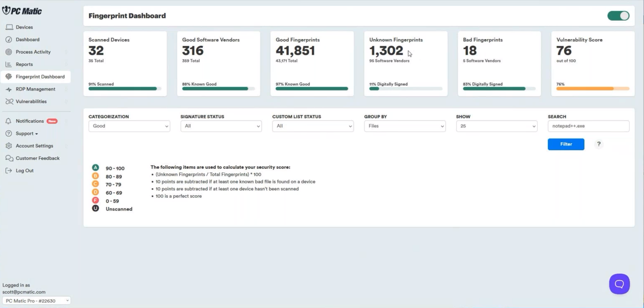Open the Categorization dropdown
This screenshot has width=644, height=308.
coord(129,126)
